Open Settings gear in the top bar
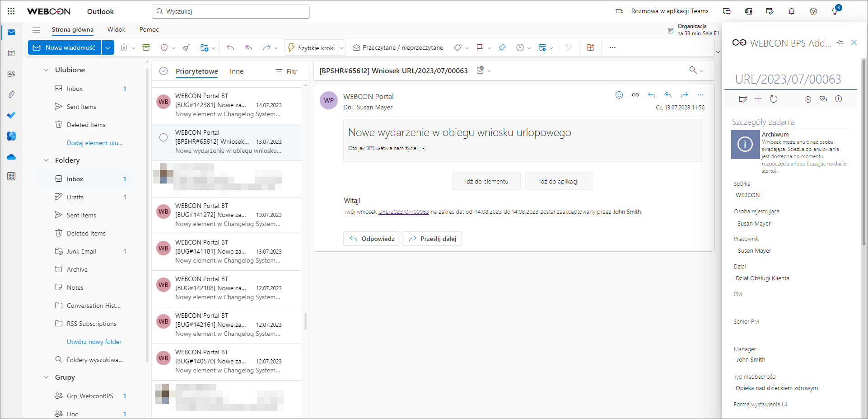Screen dimensions: 868x419 813,11
